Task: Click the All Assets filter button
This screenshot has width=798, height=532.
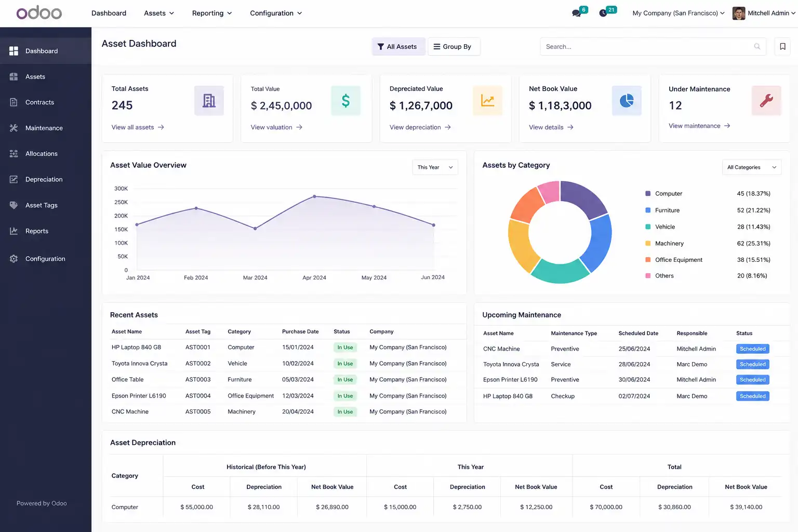Action: pos(398,47)
